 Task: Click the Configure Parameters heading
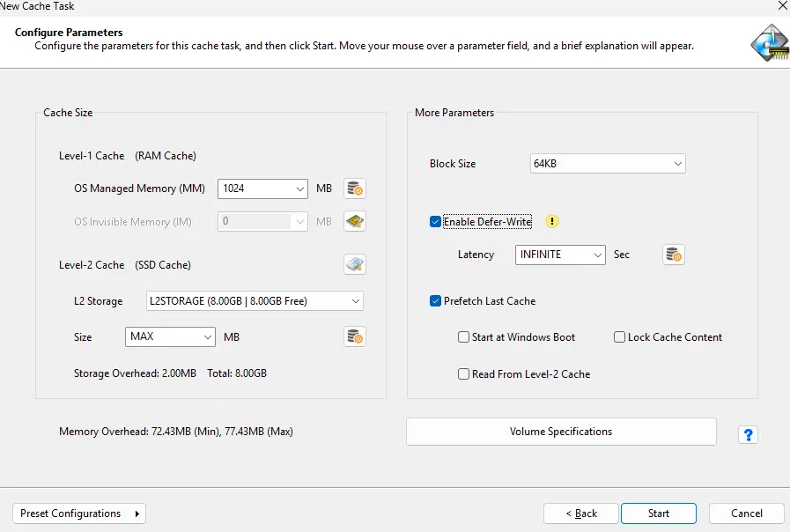[x=69, y=33]
